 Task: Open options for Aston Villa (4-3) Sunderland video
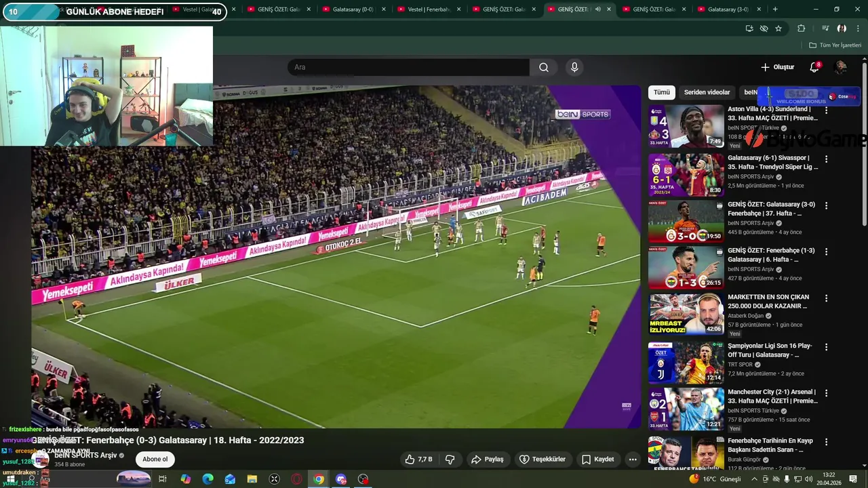click(x=826, y=110)
